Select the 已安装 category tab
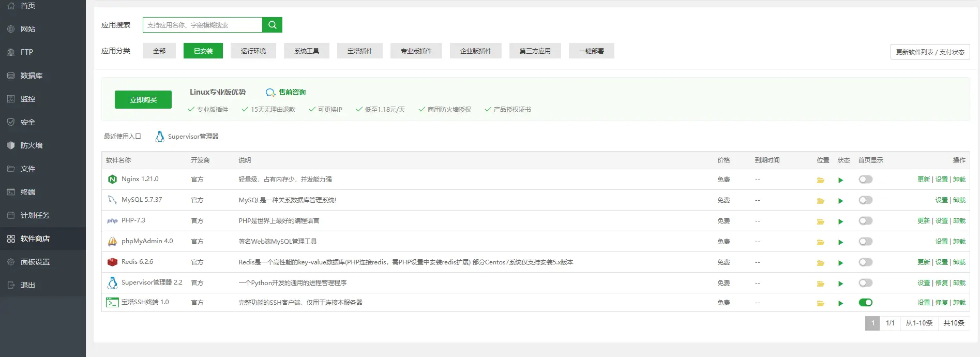 pos(203,51)
